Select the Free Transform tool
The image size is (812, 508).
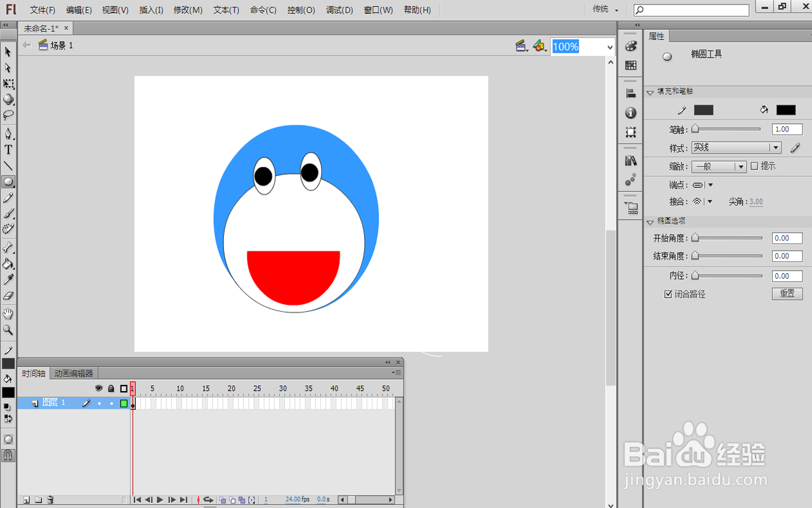point(8,84)
